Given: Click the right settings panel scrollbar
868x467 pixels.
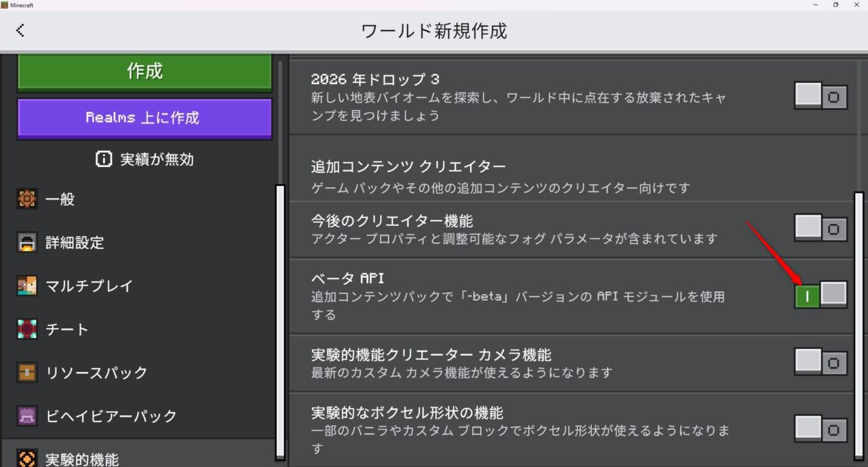Looking at the screenshot, I should (x=859, y=327).
